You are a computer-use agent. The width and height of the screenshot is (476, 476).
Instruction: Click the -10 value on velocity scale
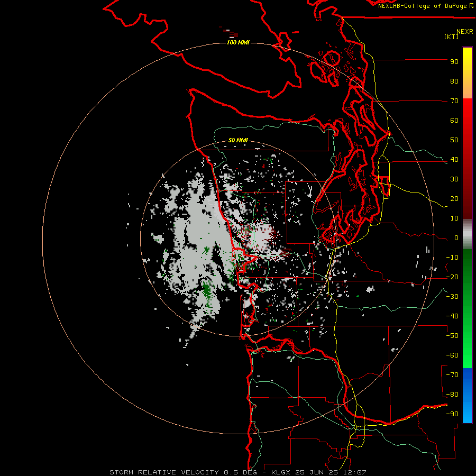click(x=452, y=258)
